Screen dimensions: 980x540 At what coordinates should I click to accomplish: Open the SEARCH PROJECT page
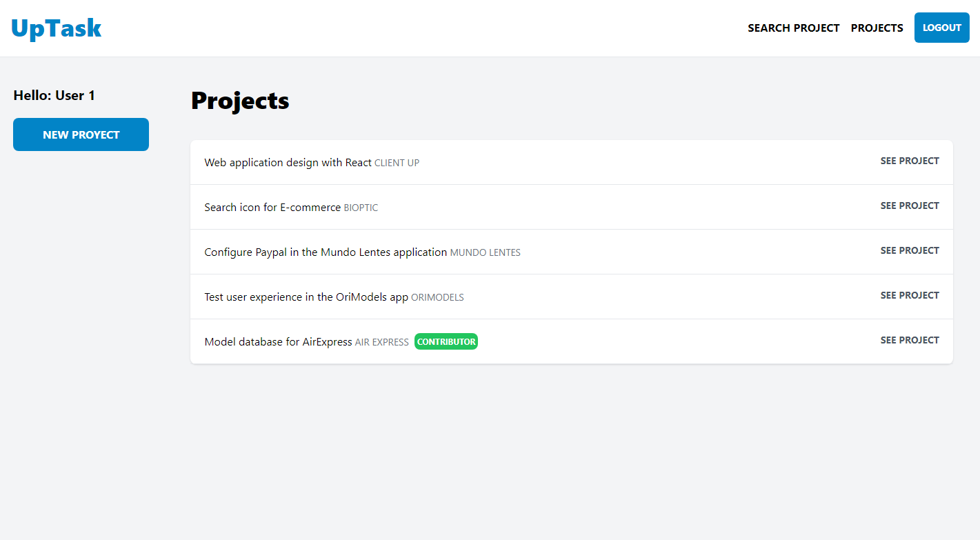tap(793, 28)
